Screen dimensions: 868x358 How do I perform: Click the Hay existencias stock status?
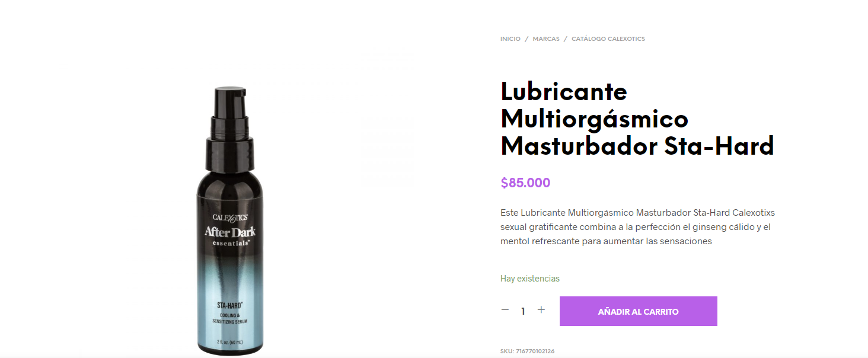point(530,279)
